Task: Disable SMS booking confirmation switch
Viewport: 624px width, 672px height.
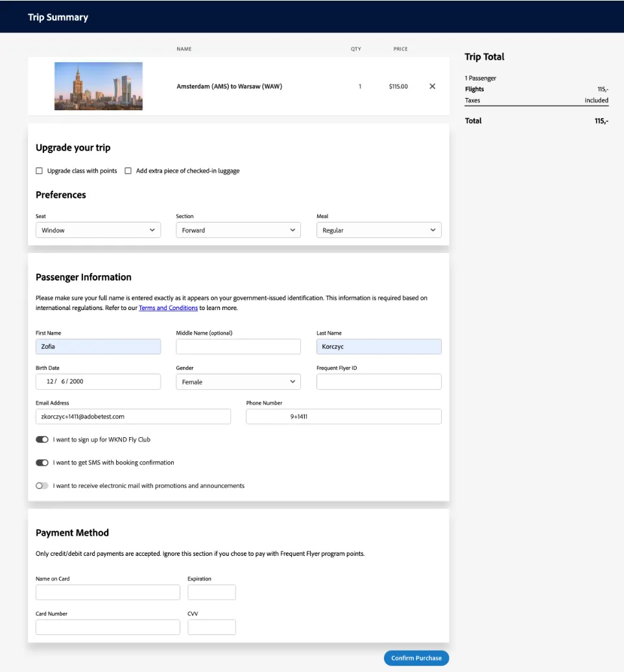Action: click(x=42, y=462)
